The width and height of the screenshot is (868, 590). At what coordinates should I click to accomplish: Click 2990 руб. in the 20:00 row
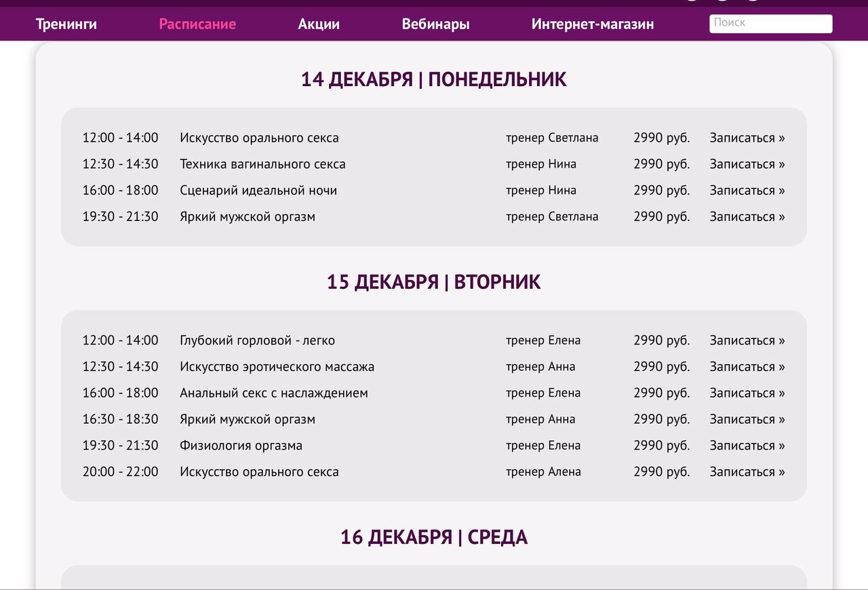click(x=662, y=472)
